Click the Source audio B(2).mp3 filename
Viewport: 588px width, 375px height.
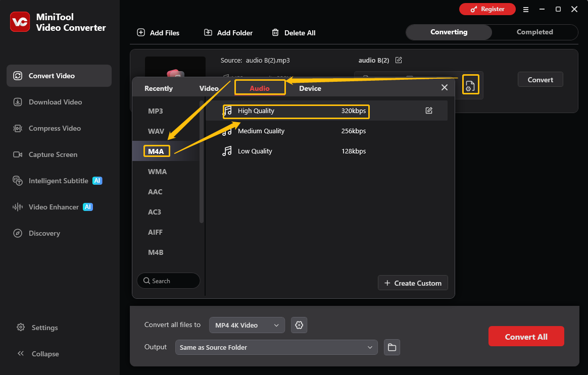pos(268,61)
